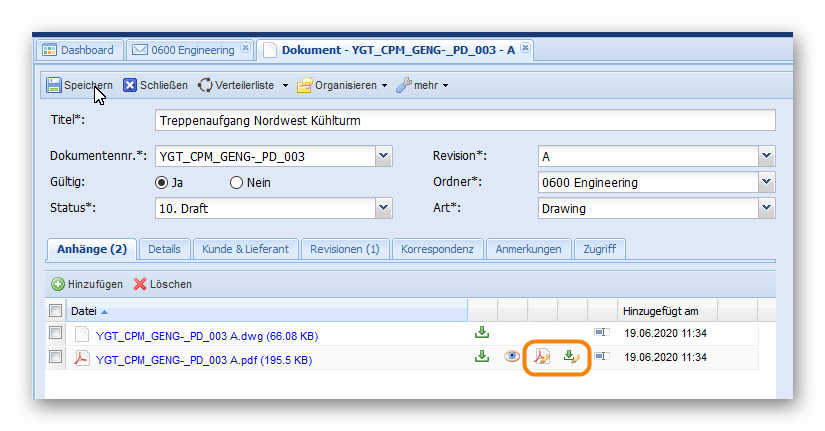Select the 'Ja' radio button for Gültig
Image resolution: width=825 pixels, height=431 pixels.
click(160, 183)
